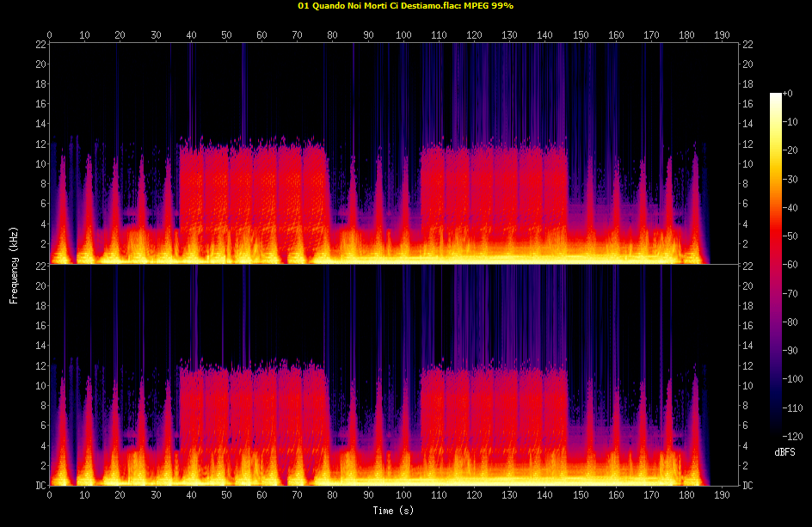The image size is (812, 527).
Task: Click the DC label at the bottom-left corner
Action: tap(40, 486)
